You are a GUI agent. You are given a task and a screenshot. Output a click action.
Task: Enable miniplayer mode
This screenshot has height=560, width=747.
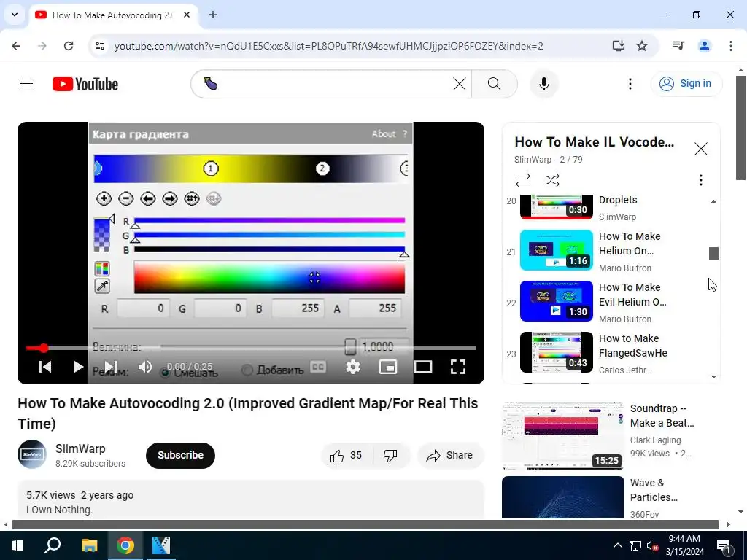click(388, 367)
